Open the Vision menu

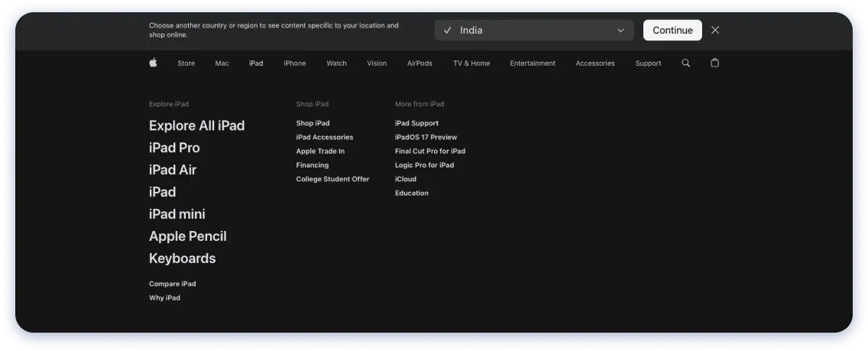[377, 63]
